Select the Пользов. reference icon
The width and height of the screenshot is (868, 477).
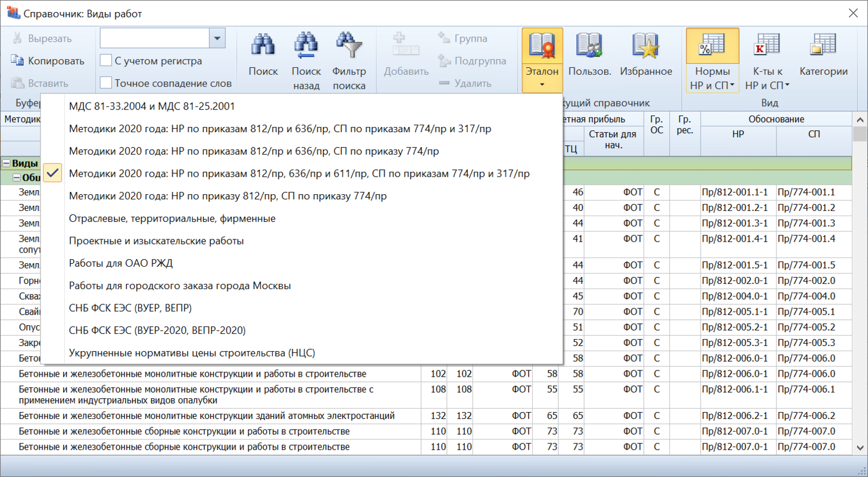[x=589, y=47]
